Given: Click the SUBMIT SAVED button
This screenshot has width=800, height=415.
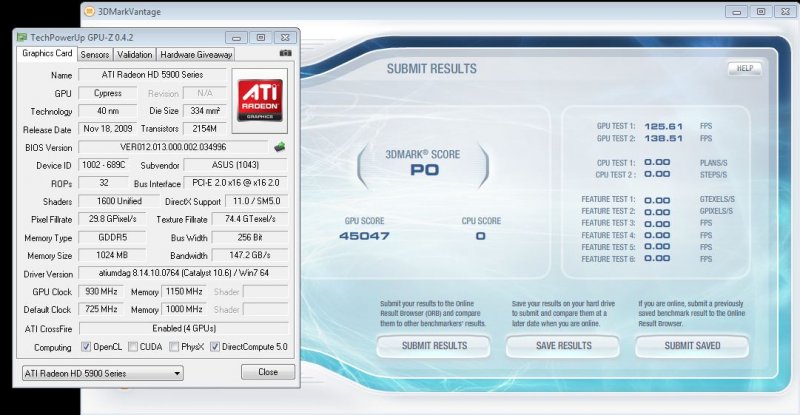Looking at the screenshot, I should (x=692, y=346).
